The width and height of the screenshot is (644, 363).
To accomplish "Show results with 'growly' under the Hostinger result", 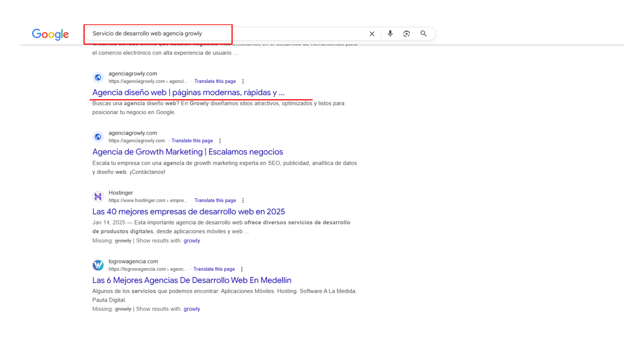I will [x=192, y=241].
